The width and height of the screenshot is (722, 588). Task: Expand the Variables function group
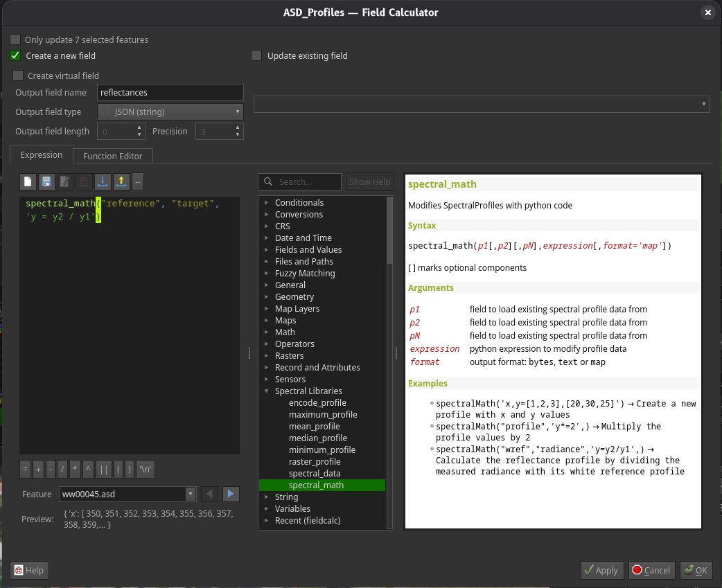pyautogui.click(x=266, y=509)
